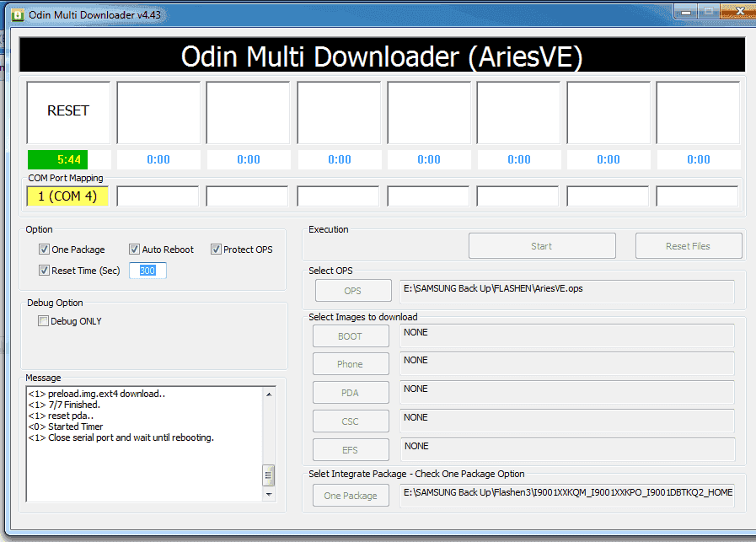Screen dimensions: 756x542
Task: Click the Reset Files button
Action: (x=688, y=246)
